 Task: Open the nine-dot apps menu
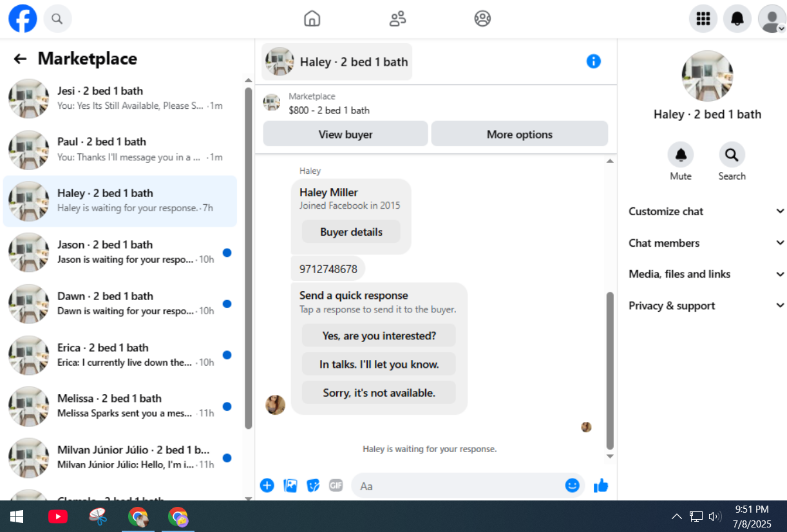[x=703, y=19]
